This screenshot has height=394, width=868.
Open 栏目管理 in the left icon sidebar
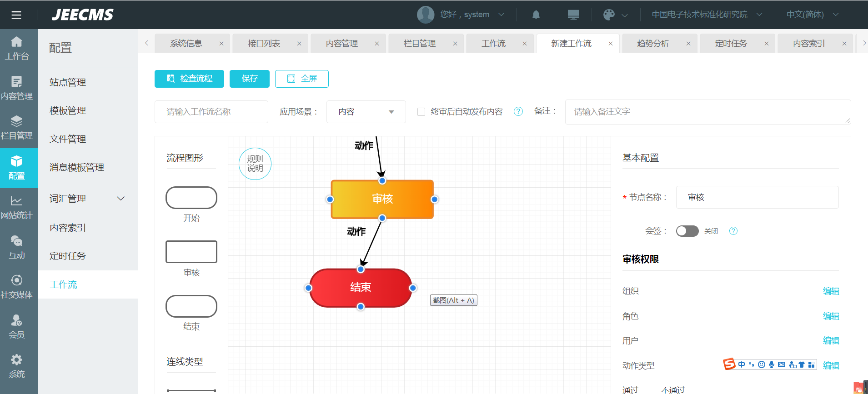click(x=17, y=128)
